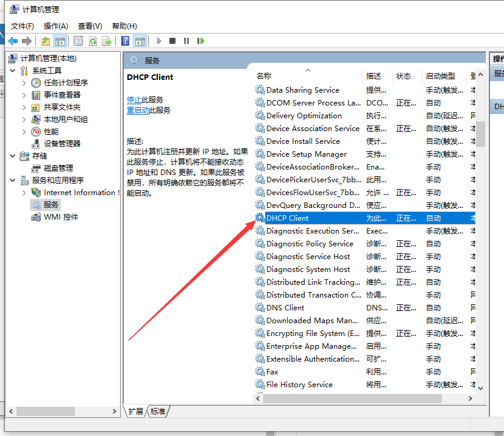
Task: Expand the 本地用户和组 tree node
Action: pos(24,120)
